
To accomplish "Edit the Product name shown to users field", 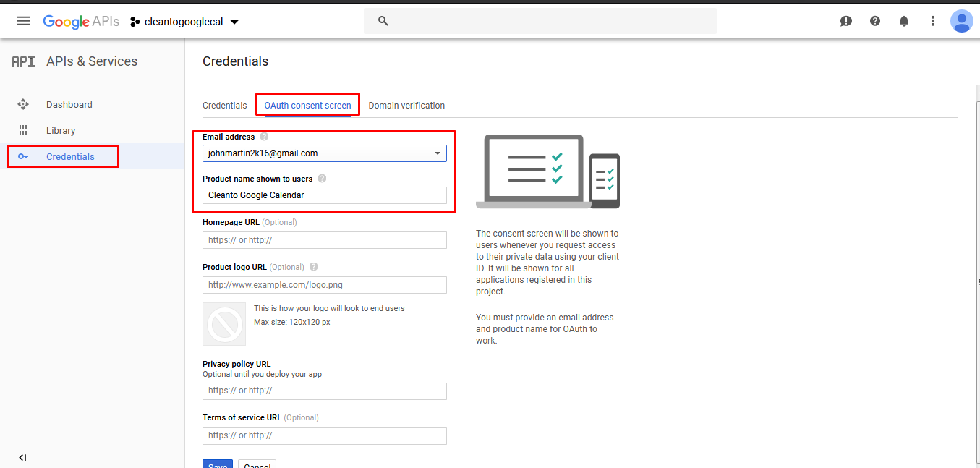I will [x=325, y=195].
